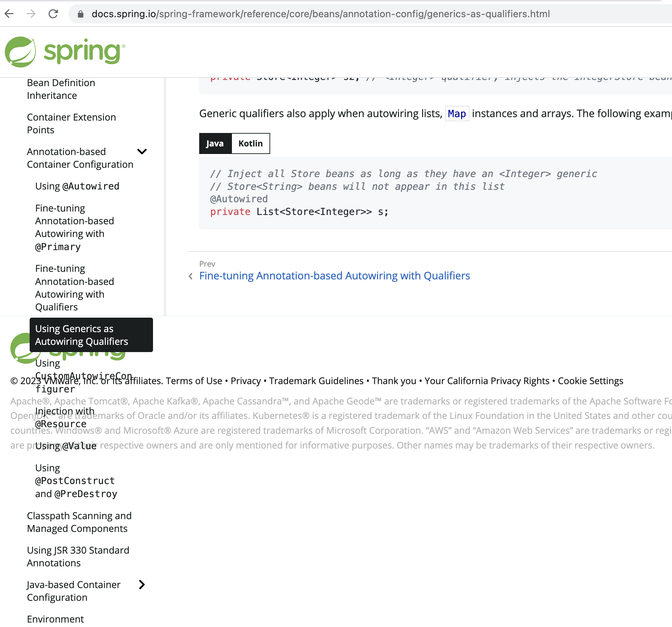The height and width of the screenshot is (627, 672).
Task: Open Using JSR 330 Standard Annotations
Action: 78,557
